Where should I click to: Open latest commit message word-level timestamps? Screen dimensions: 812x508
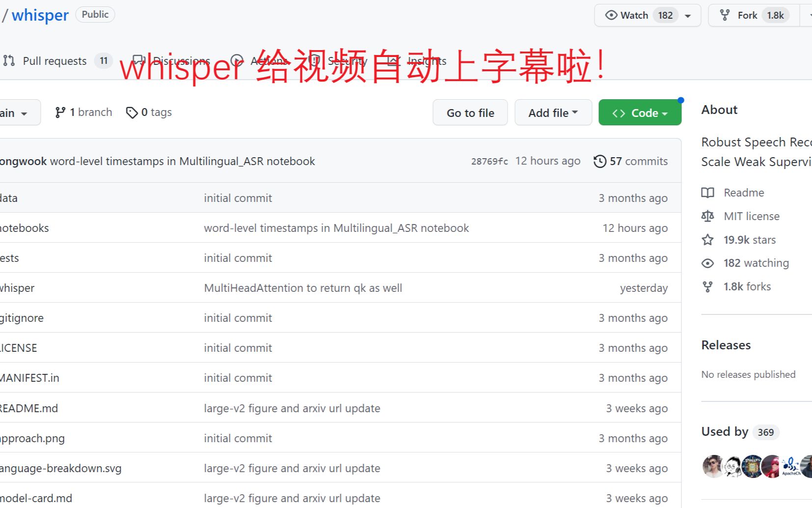pos(183,161)
